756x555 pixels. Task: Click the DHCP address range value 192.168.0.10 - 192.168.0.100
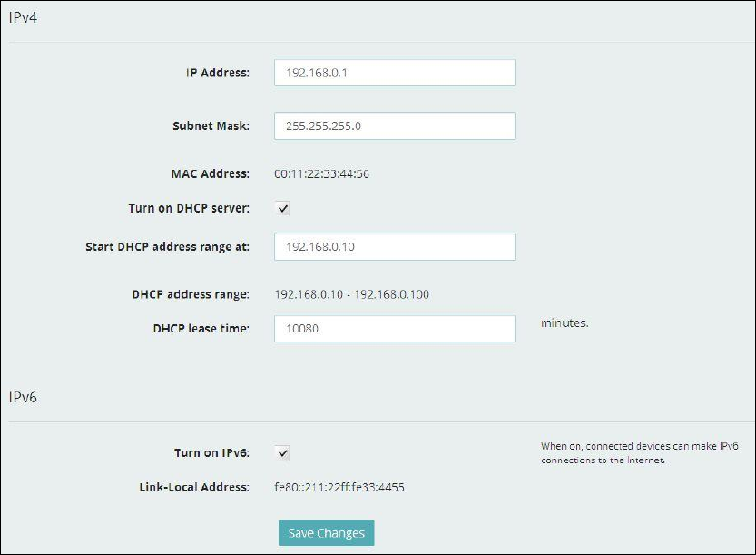coord(351,294)
